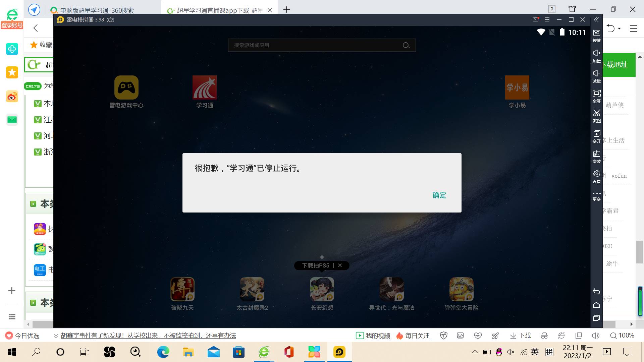Open the emulator hamburger menu in the title bar
644x362 pixels.
pyautogui.click(x=547, y=20)
